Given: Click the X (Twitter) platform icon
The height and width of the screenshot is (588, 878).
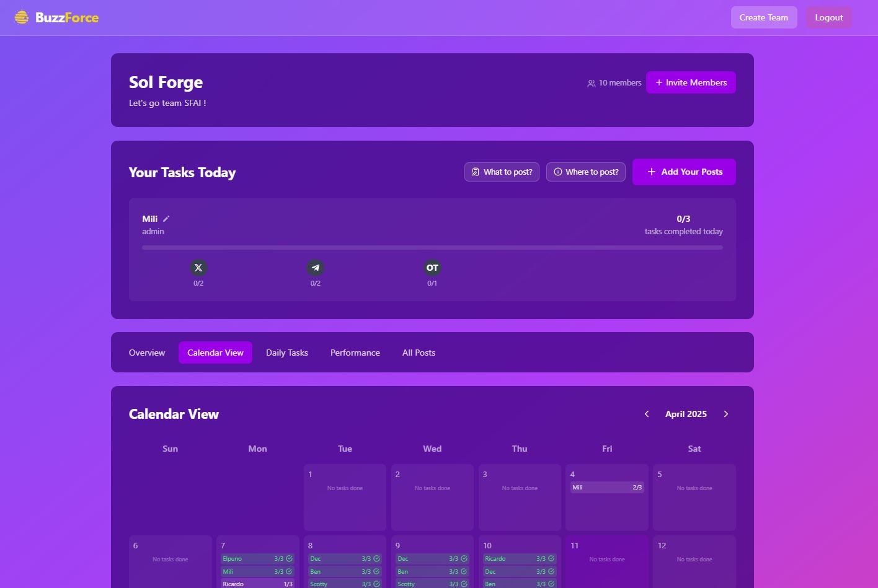Looking at the screenshot, I should coord(198,268).
